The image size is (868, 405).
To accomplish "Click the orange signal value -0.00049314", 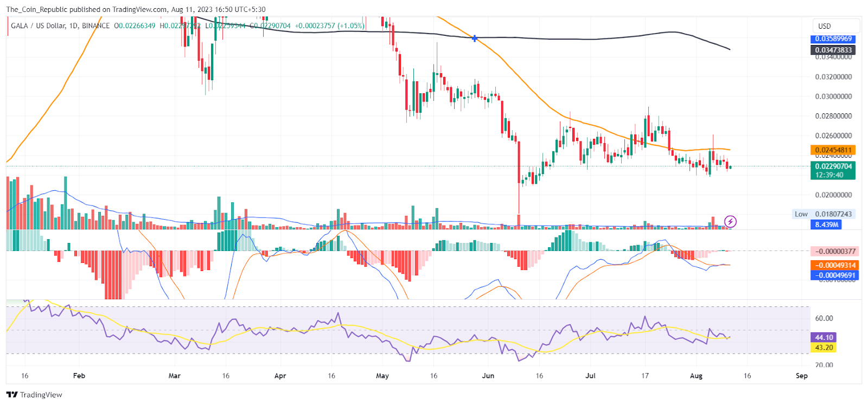I will (x=834, y=265).
